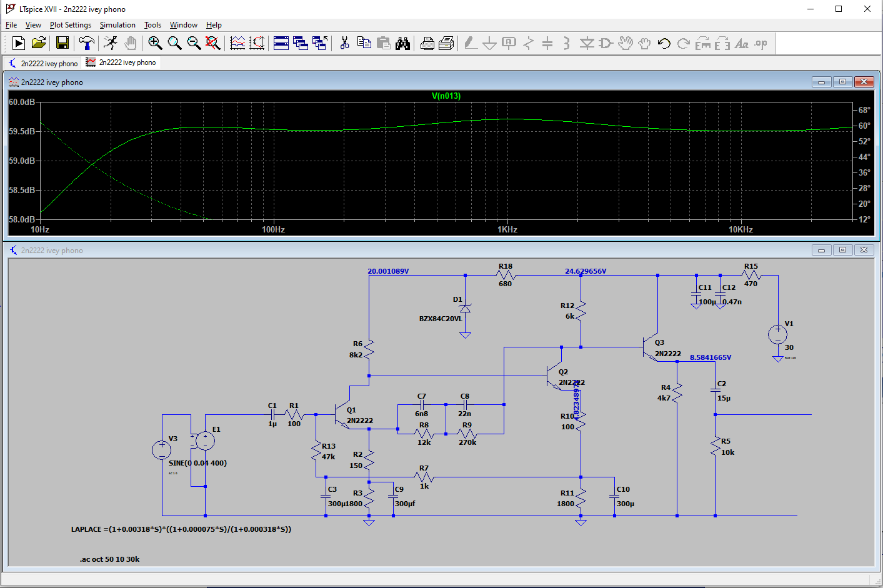Click the Paste clipboard icon
Viewport: 883px width, 588px height.
384,43
